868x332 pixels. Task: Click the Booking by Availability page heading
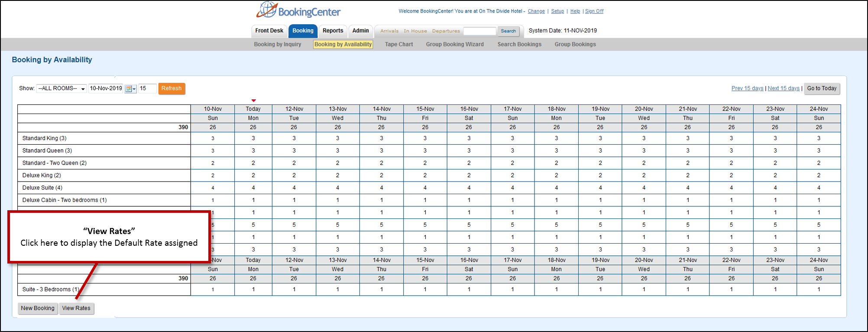52,60
